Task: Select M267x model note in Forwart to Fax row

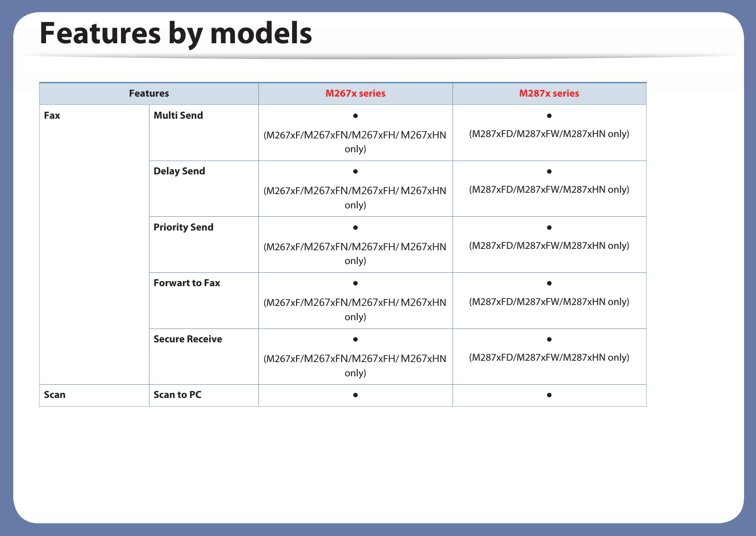Action: [355, 310]
